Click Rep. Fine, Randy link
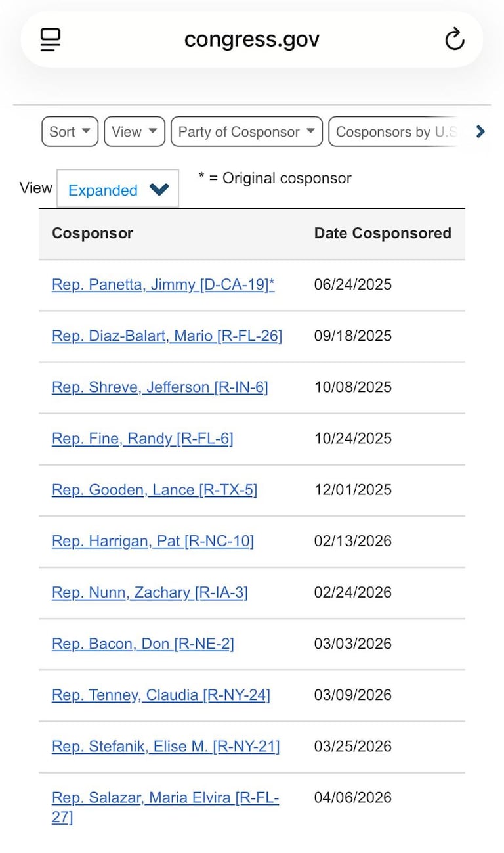This screenshot has width=504, height=853. coord(142,438)
